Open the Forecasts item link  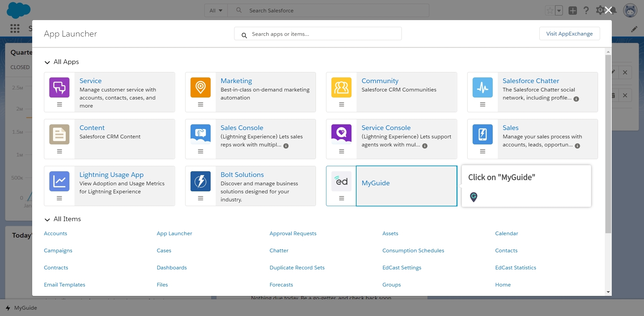pyautogui.click(x=281, y=285)
